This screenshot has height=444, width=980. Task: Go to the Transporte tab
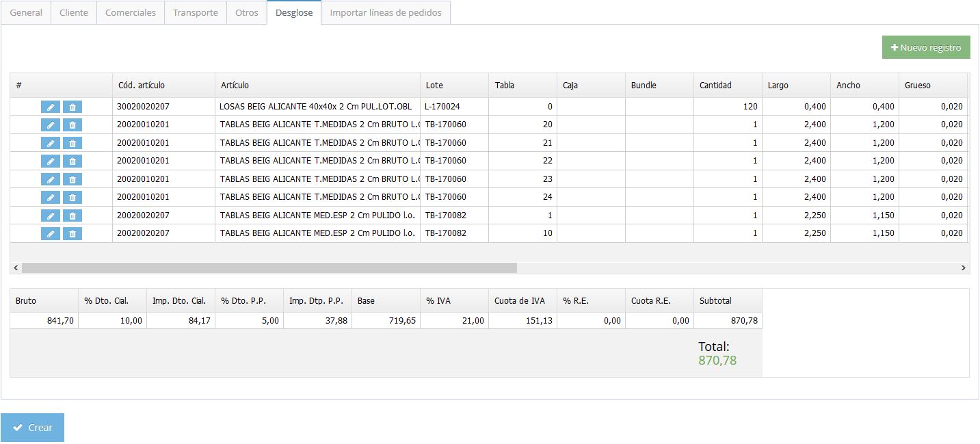click(x=196, y=12)
